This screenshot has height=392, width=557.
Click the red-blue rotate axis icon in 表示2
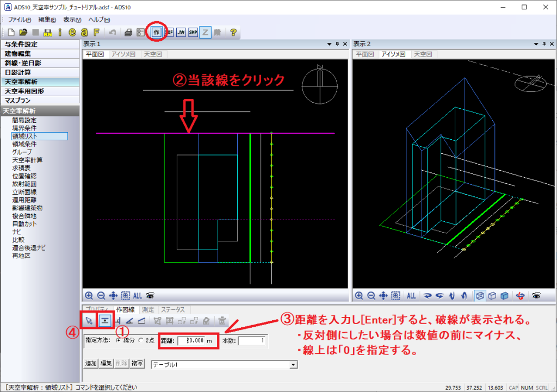coord(521,295)
